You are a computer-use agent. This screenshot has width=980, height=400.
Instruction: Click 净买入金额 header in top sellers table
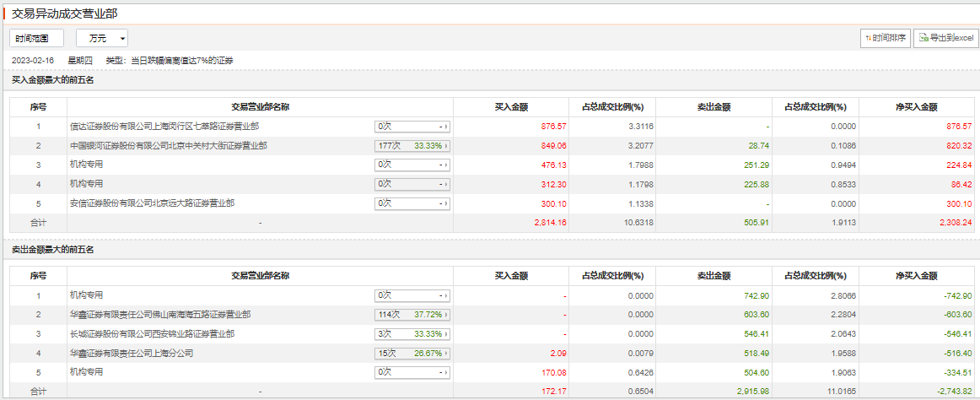pos(917,276)
